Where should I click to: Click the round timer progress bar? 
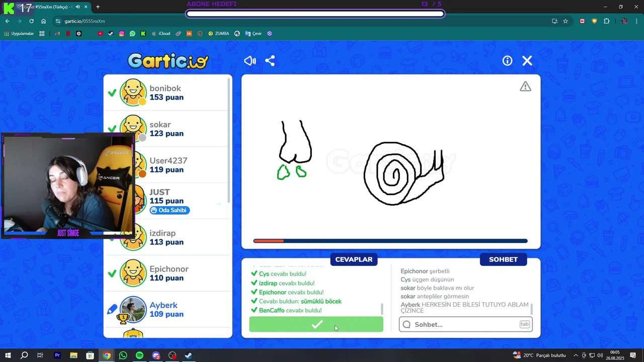[390, 241]
